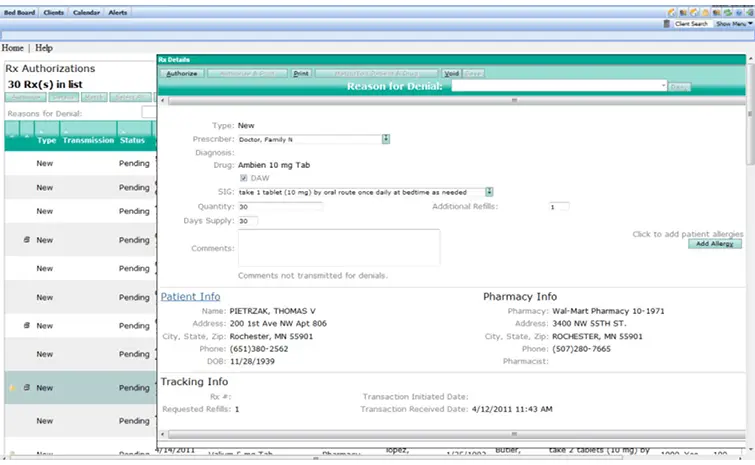
Task: Click pharmacy name Wal-Mart Pharmacy 10-1971
Action: [608, 311]
